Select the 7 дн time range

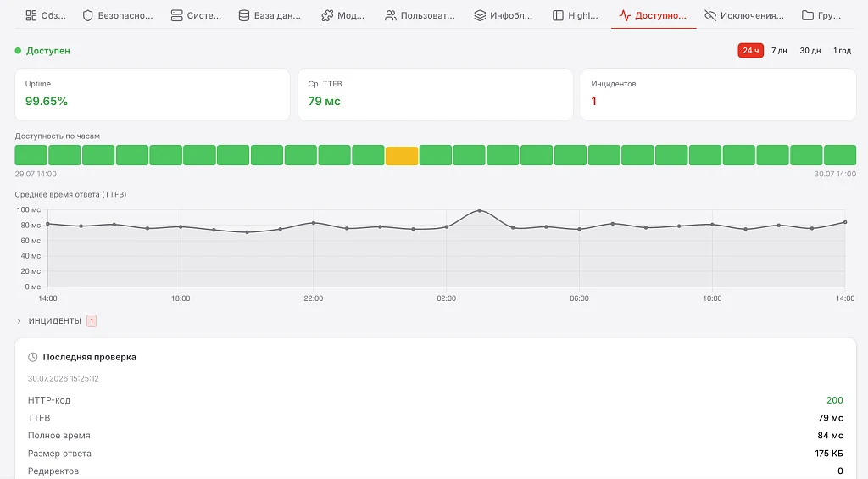[x=779, y=50]
